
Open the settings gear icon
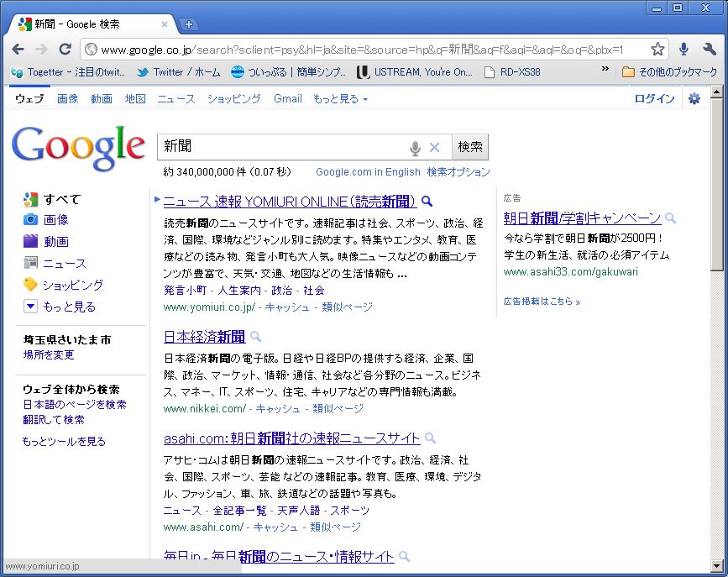tap(694, 98)
